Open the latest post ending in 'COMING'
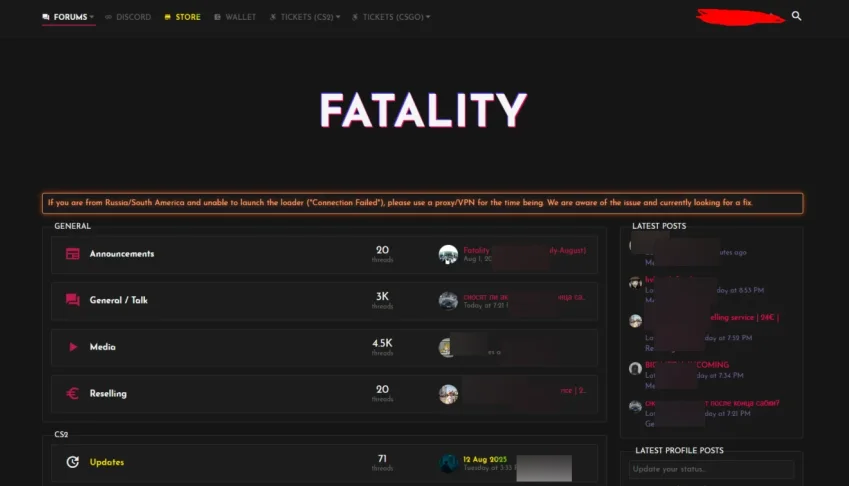Image resolution: width=849 pixels, height=486 pixels. 687,365
